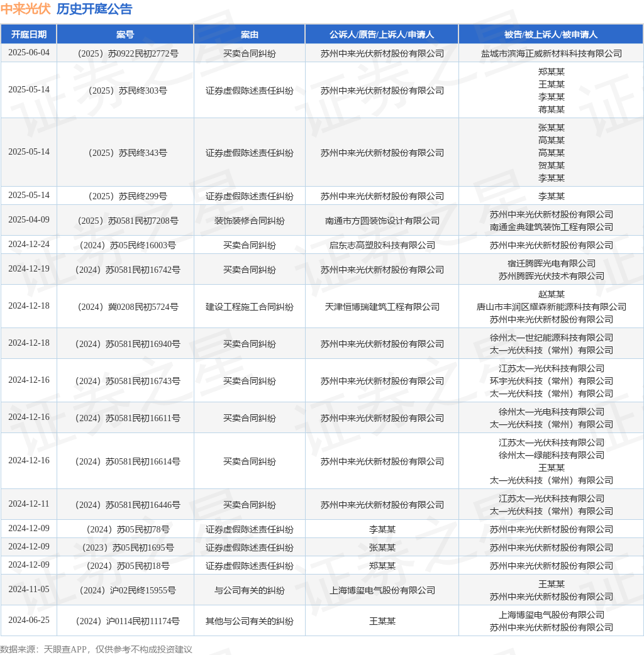Viewport: 644px width, 655px height.
Task: Click plaintiff 天津恒博瑞建筑工程有限公司
Action: (382, 307)
